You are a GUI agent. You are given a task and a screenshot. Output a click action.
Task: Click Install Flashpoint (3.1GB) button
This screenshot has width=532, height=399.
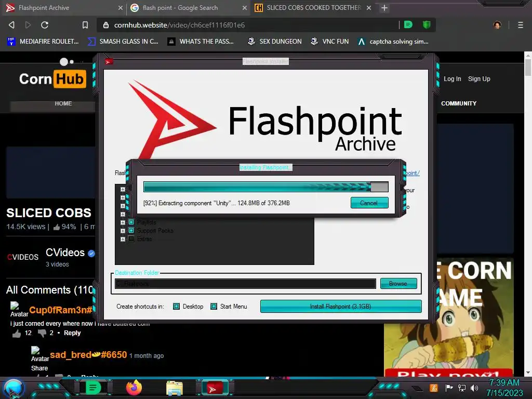(x=341, y=307)
